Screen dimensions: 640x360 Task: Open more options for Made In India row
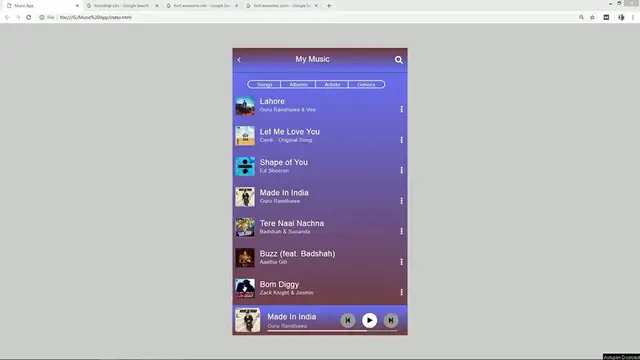(401, 201)
